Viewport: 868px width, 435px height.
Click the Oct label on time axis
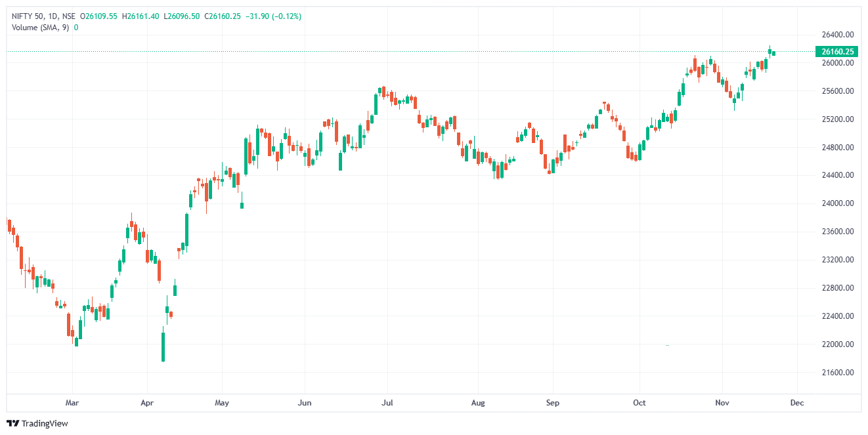click(639, 403)
